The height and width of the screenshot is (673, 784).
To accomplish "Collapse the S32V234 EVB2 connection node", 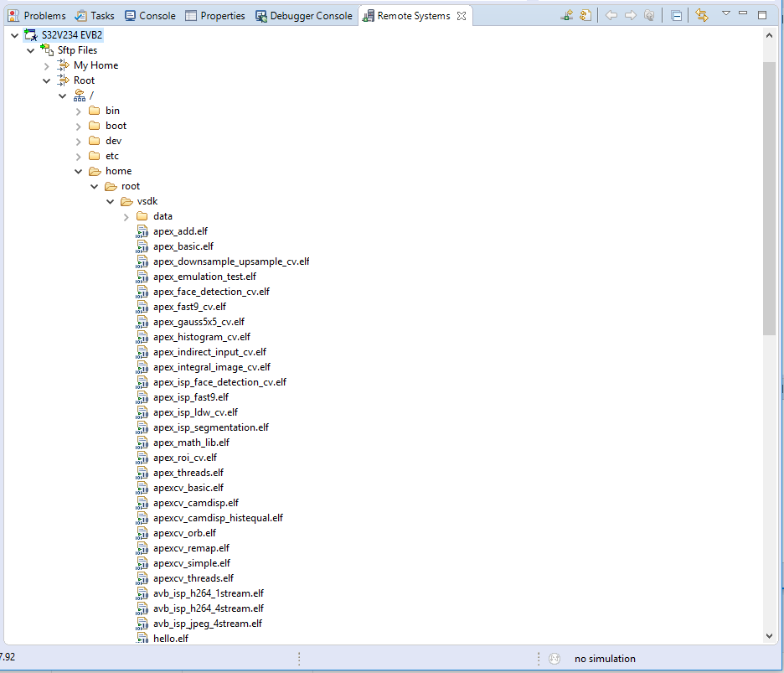I will (14, 35).
